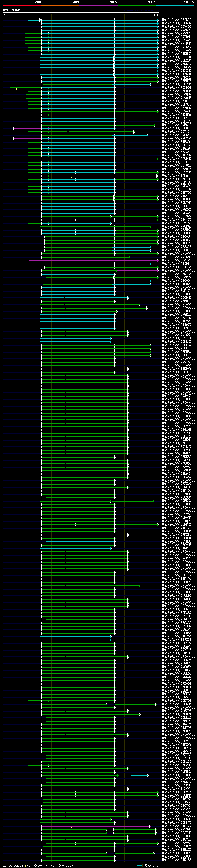
Task: Select the UniRef100_Q9XZ65 label
Action: pyautogui.click(x=177, y=267)
